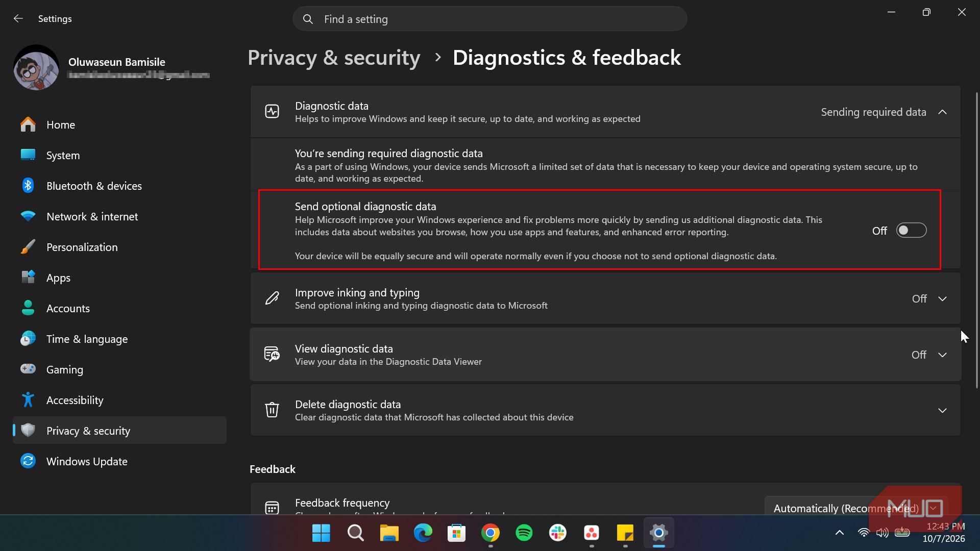This screenshot has height=551, width=980.
Task: Expand Improve inking and typing section
Action: coord(942,299)
